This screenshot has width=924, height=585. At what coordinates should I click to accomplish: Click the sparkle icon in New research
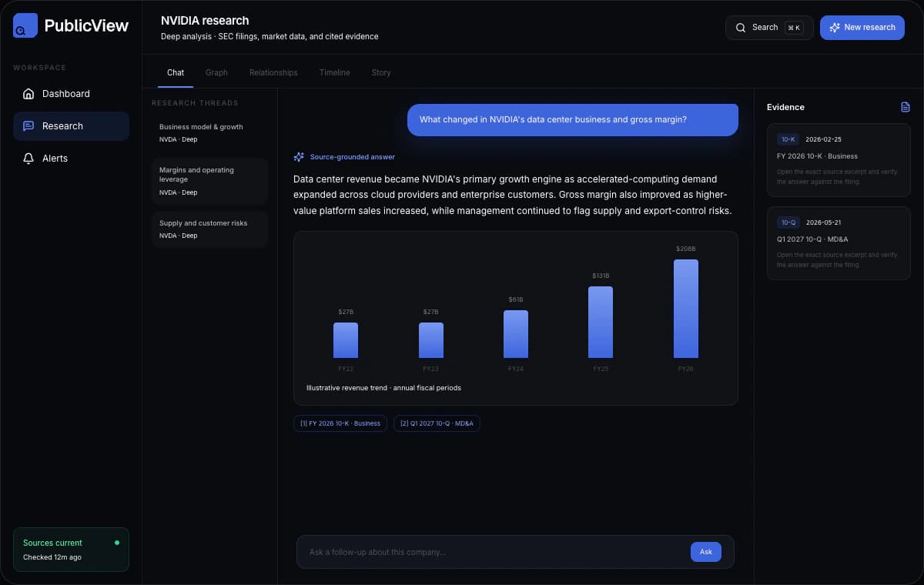pyautogui.click(x=835, y=28)
